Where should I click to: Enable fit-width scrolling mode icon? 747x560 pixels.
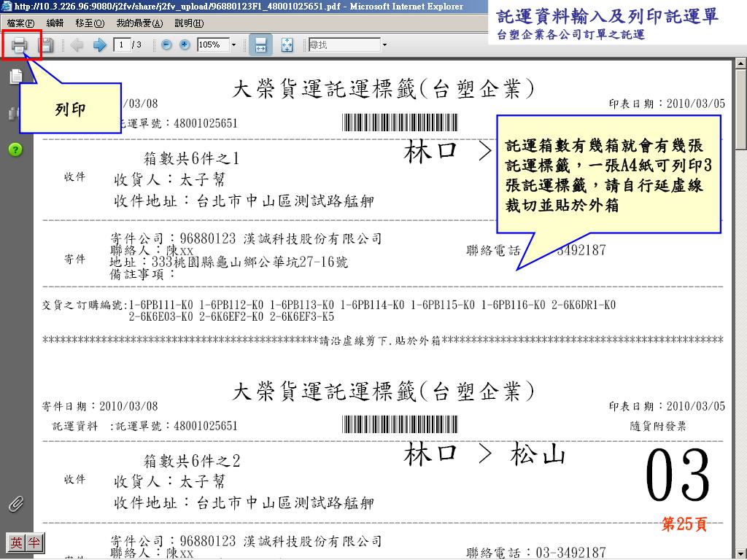pyautogui.click(x=260, y=45)
